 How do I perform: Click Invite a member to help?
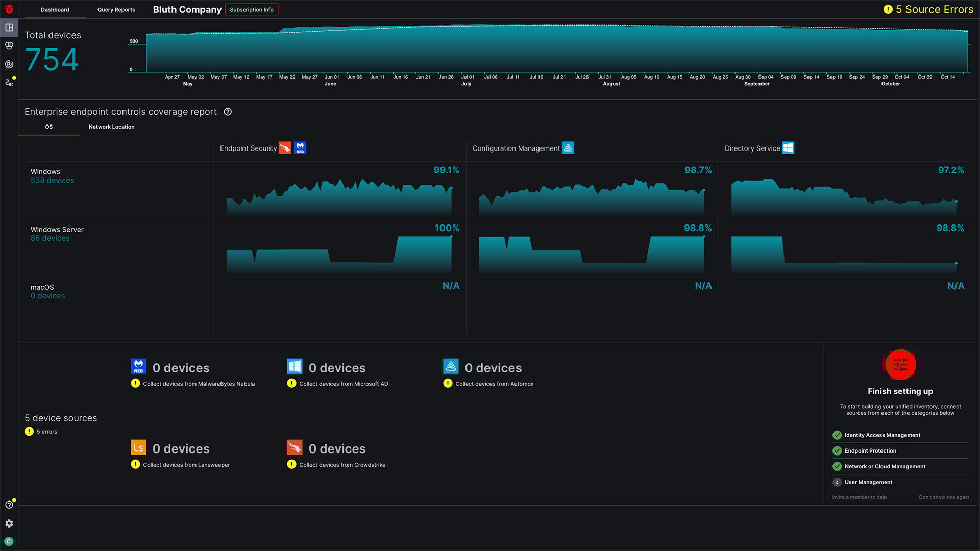tap(859, 497)
